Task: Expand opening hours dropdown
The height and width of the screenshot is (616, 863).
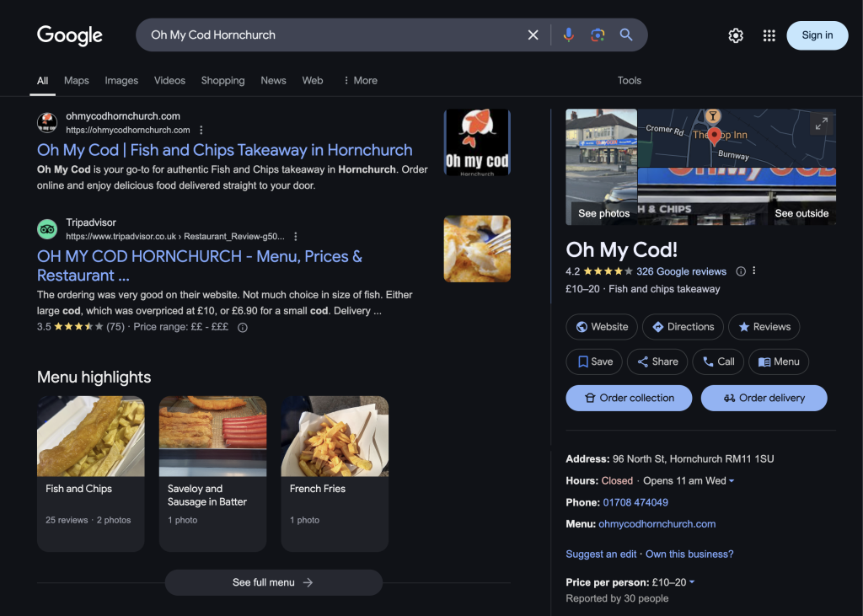Action: [732, 481]
